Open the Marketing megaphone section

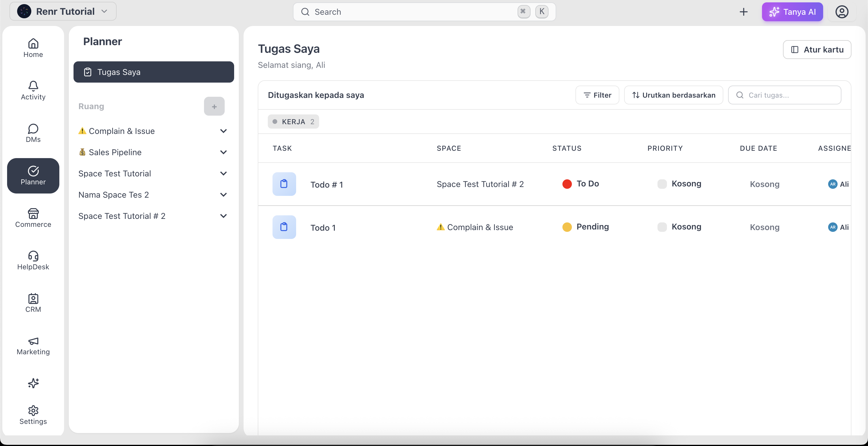click(x=33, y=346)
